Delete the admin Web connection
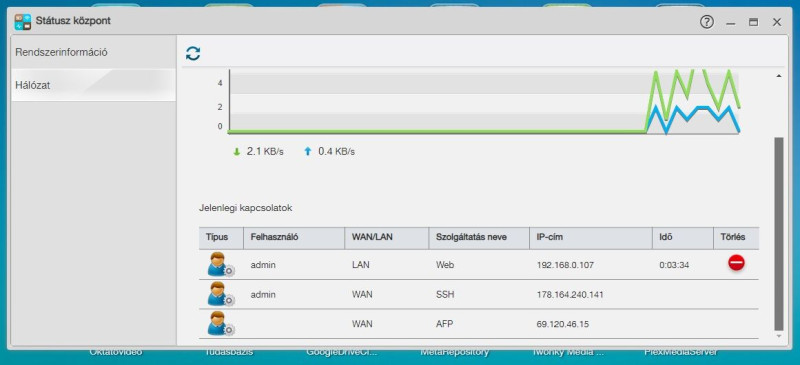Viewport: 800px width, 365px height. 736,263
